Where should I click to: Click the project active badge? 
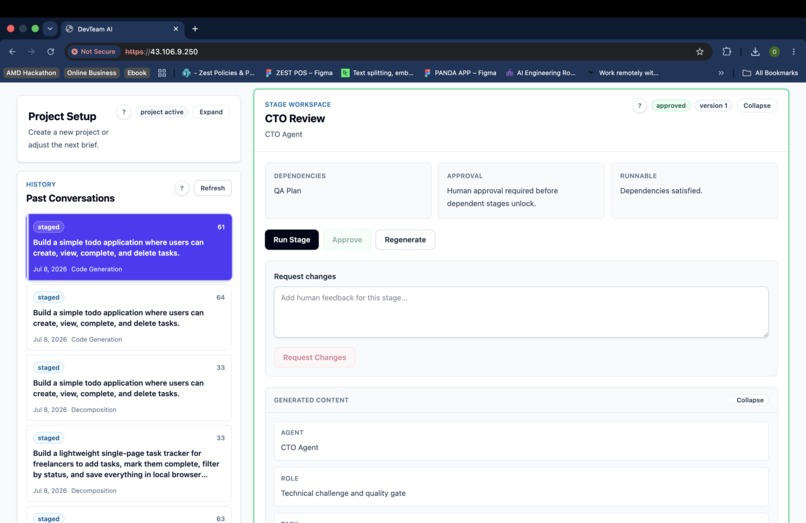click(x=161, y=112)
